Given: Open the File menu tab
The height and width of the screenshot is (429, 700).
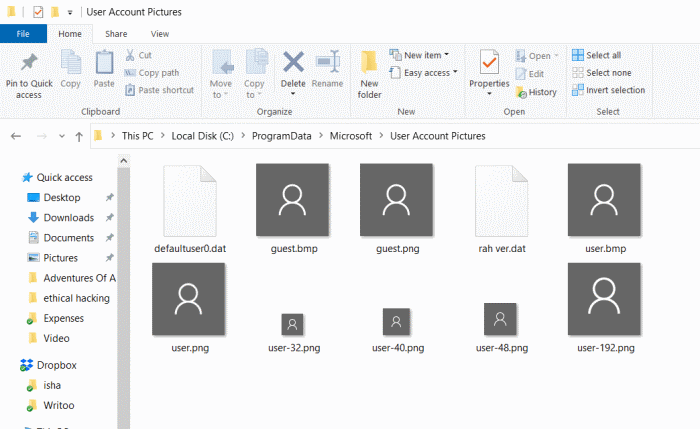Looking at the screenshot, I should click(x=22, y=33).
